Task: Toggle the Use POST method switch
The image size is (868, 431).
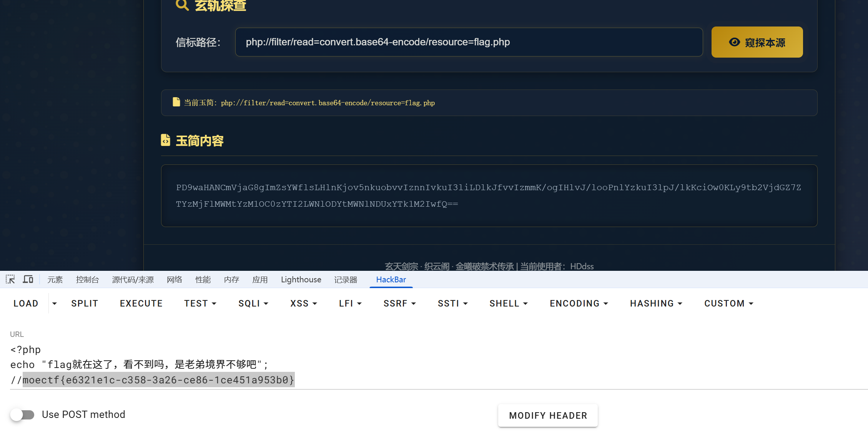Action: pyautogui.click(x=22, y=415)
